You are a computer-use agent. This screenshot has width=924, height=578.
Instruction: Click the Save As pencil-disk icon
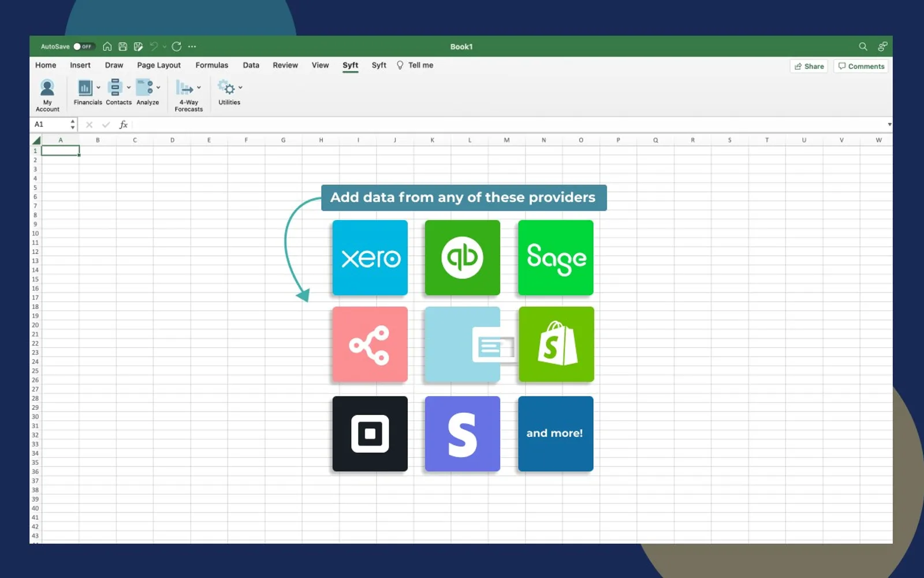pos(139,46)
